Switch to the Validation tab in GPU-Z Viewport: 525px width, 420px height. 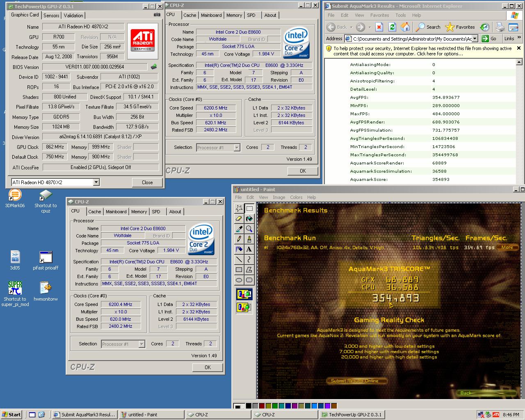73,15
